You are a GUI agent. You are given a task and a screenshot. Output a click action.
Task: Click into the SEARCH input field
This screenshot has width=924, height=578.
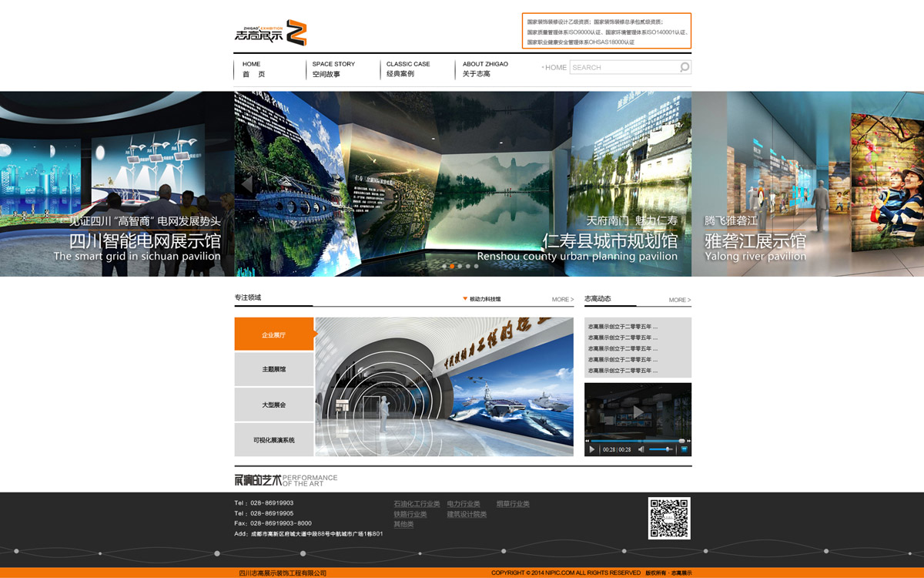pos(622,68)
